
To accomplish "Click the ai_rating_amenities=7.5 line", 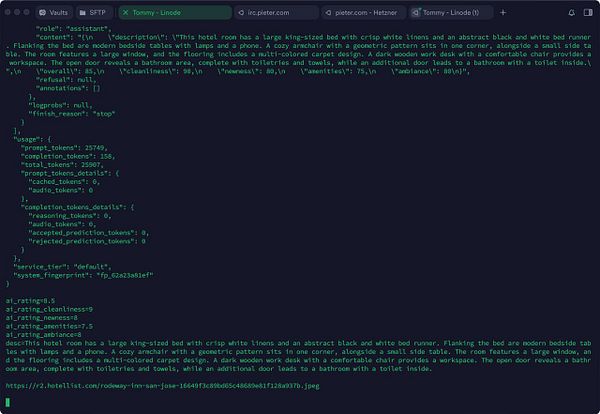I will 49,326.
